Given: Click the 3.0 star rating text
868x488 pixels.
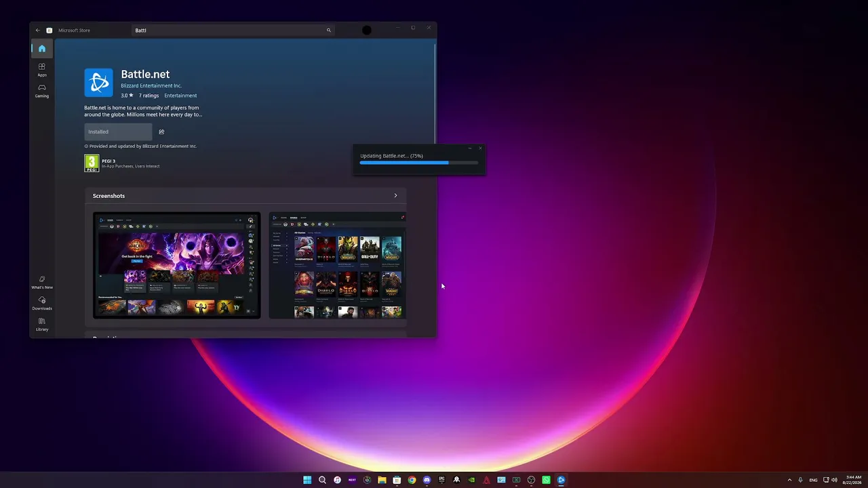Looking at the screenshot, I should click(127, 96).
